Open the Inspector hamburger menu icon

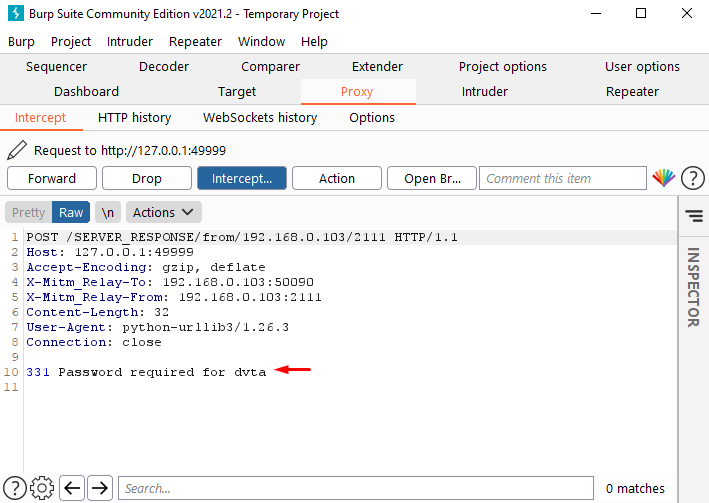click(694, 216)
